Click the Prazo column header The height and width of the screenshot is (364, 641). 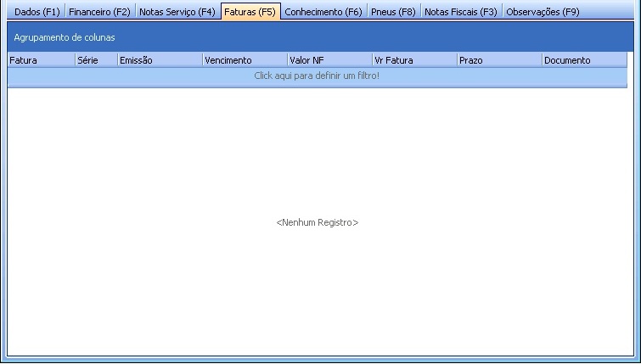[499, 60]
